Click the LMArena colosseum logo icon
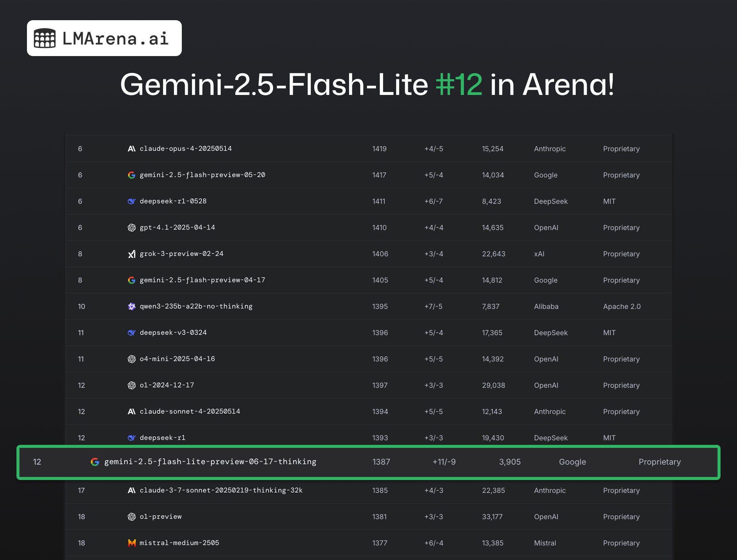 point(45,38)
